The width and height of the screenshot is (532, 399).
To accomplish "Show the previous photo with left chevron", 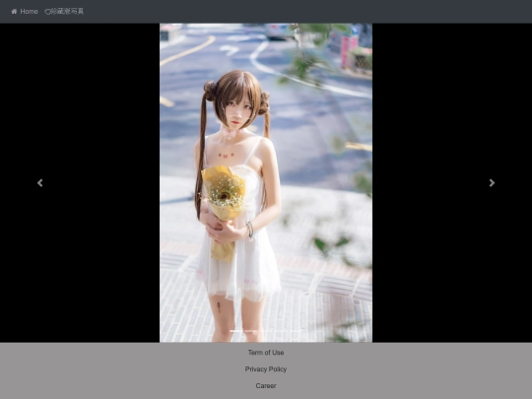I will [40, 183].
